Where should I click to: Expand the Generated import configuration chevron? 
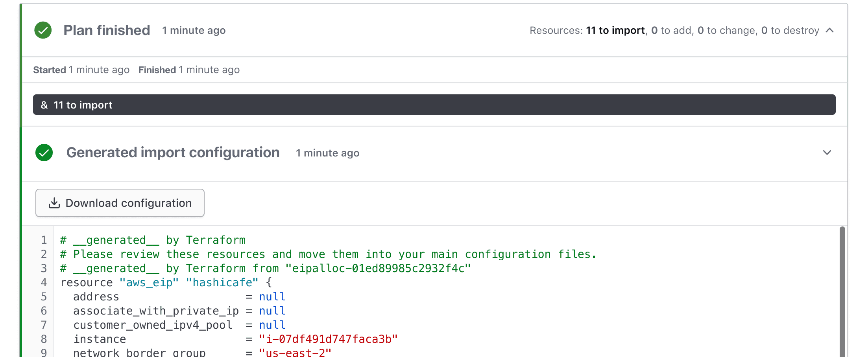pyautogui.click(x=827, y=153)
